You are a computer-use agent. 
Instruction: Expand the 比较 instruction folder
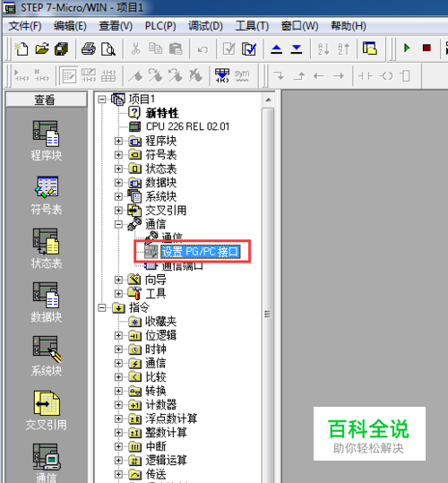point(118,377)
